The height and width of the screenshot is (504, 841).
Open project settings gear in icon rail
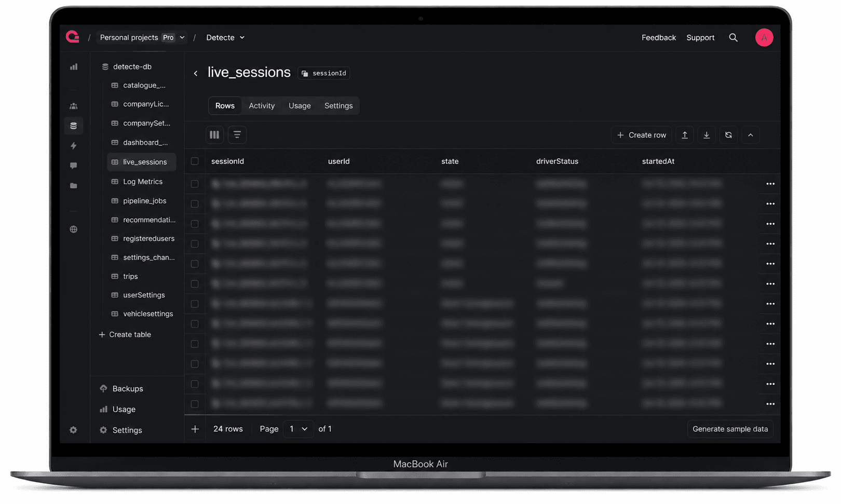[x=73, y=430]
